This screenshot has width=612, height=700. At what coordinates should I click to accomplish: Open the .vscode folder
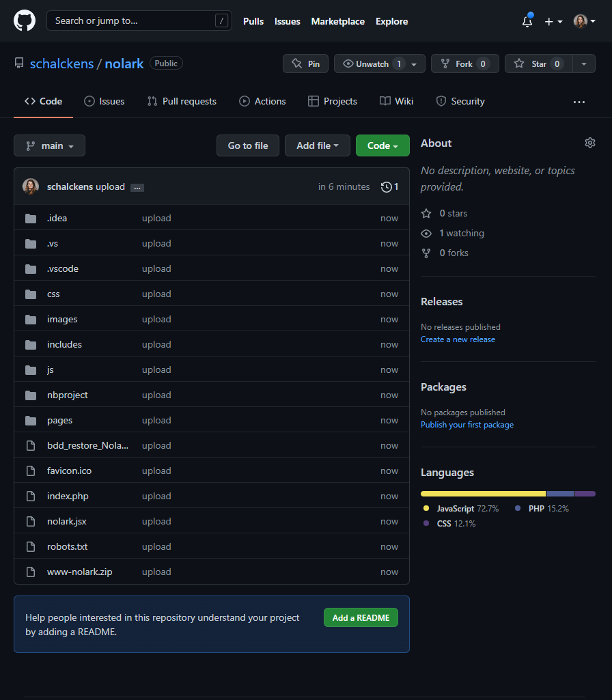tap(62, 268)
